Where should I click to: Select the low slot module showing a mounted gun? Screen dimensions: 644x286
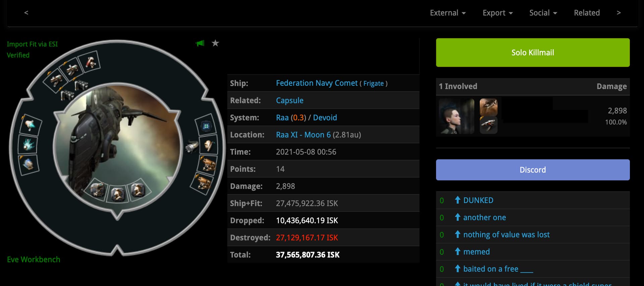point(98,190)
